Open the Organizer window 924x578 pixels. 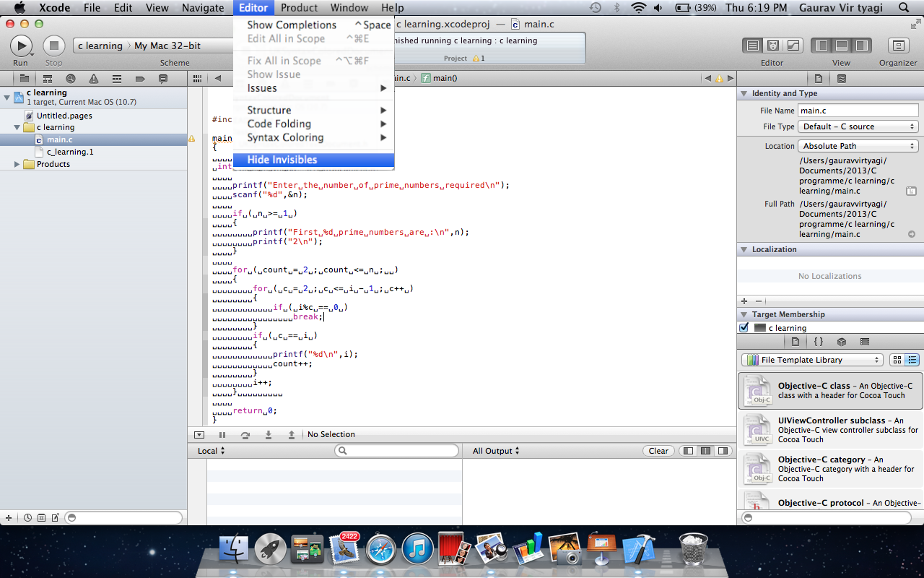[x=898, y=46]
